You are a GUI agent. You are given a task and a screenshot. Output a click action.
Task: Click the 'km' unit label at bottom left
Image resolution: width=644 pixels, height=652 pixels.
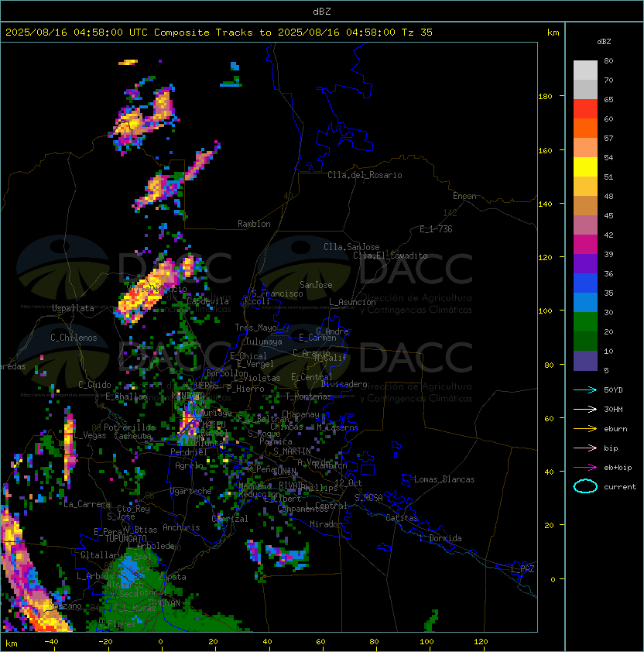click(12, 643)
